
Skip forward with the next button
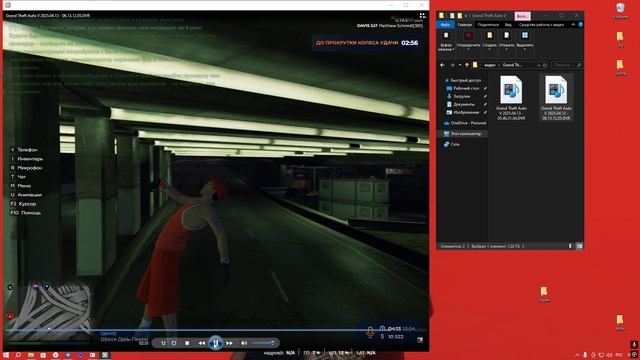coord(229,343)
